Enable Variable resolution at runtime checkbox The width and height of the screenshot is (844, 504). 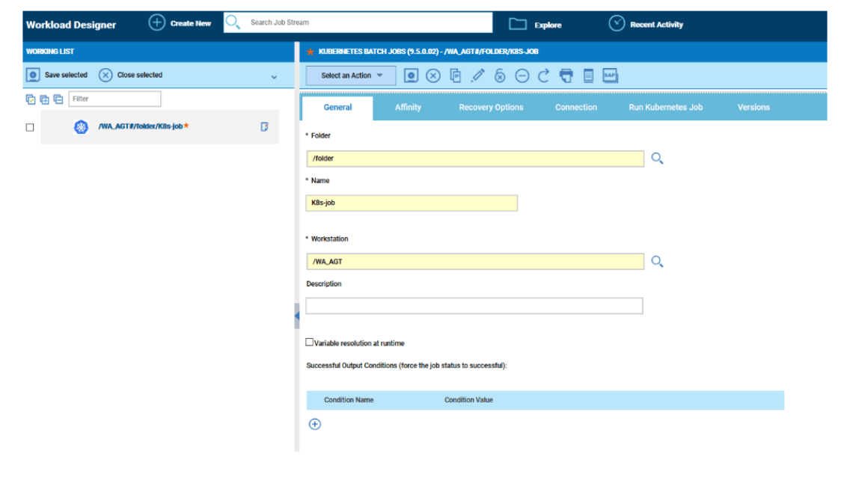pos(310,342)
